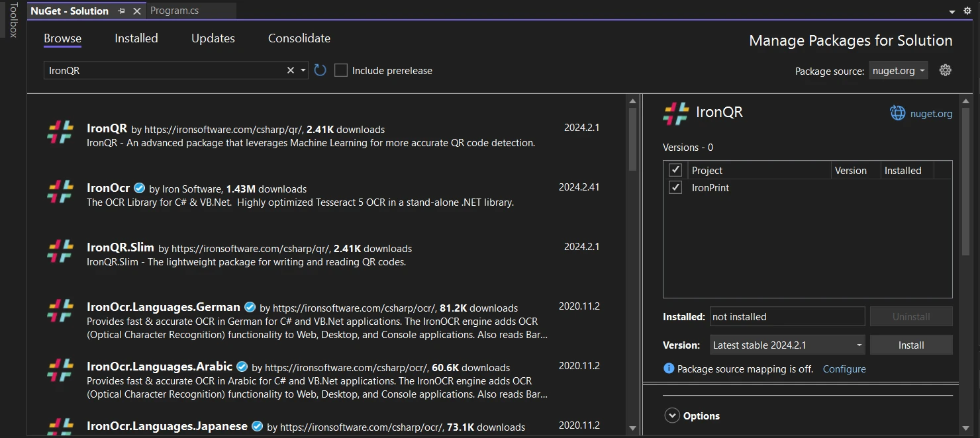Click the refresh icon beside the search box
980x438 pixels.
320,70
